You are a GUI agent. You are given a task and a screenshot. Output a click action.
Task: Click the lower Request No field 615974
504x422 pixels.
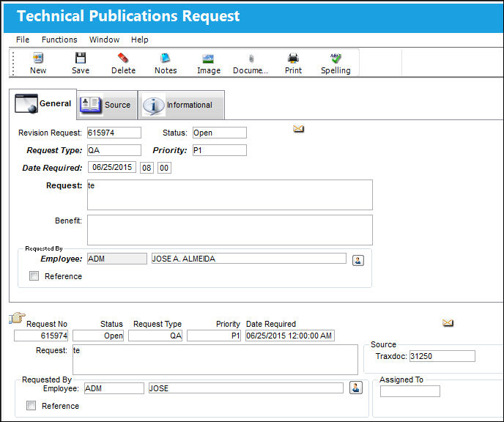41,336
